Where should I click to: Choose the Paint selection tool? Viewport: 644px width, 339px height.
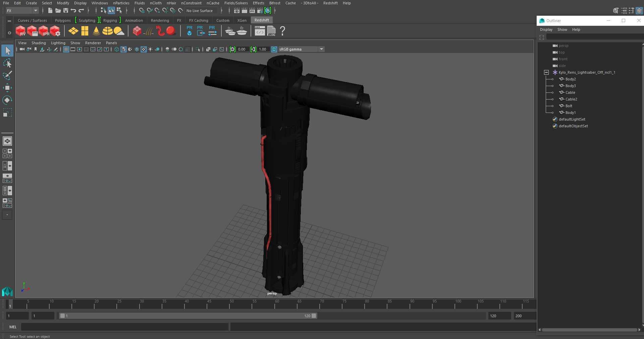click(7, 75)
